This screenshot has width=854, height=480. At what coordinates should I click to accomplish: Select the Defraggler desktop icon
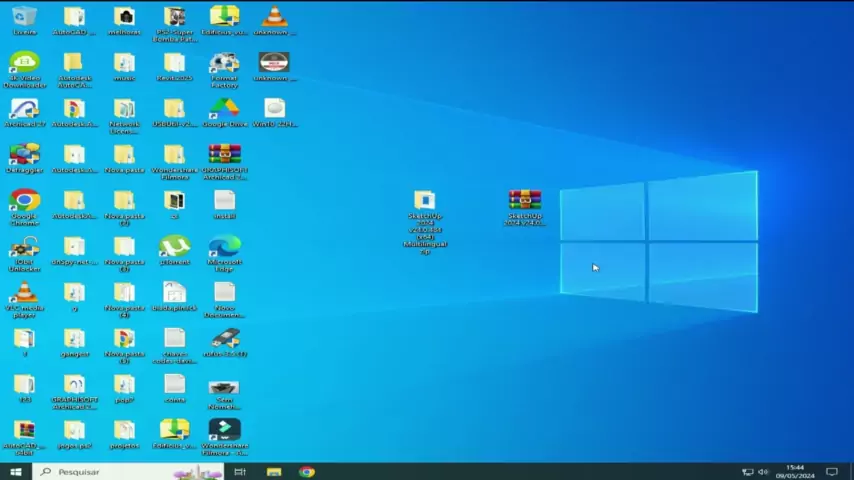pos(24,155)
